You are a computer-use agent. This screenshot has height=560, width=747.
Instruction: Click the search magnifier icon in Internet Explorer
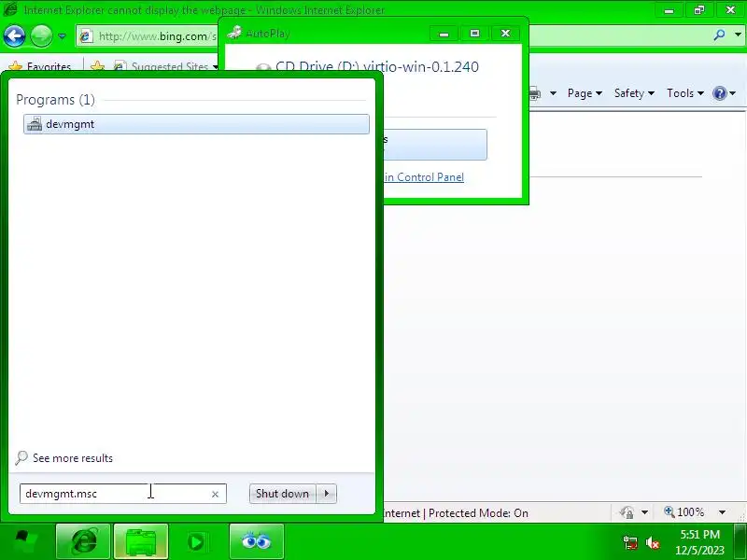(x=719, y=35)
